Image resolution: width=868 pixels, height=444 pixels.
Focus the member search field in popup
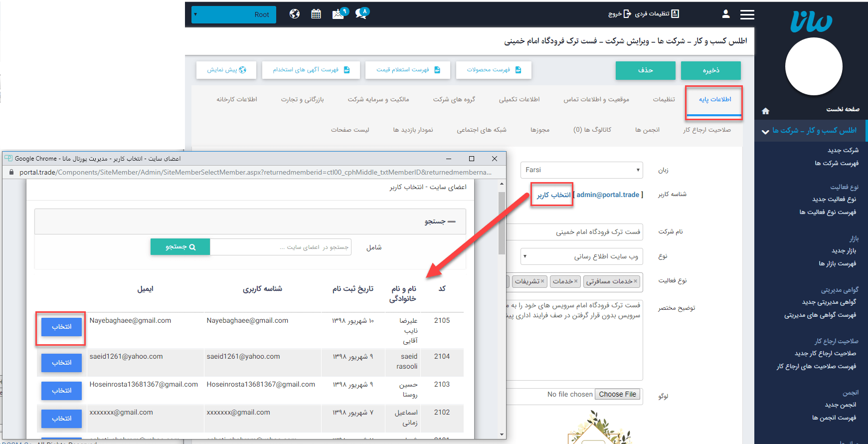click(x=281, y=247)
